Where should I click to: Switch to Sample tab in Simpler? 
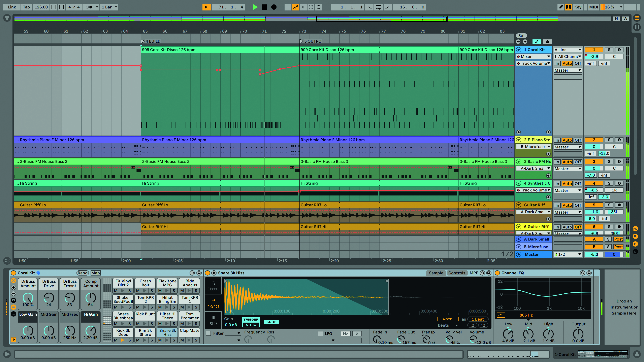pos(436,273)
